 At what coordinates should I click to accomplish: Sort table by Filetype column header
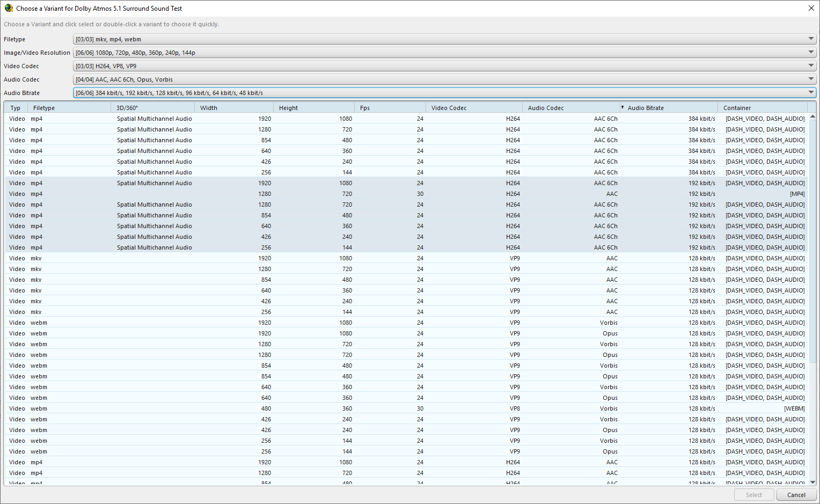click(x=69, y=108)
